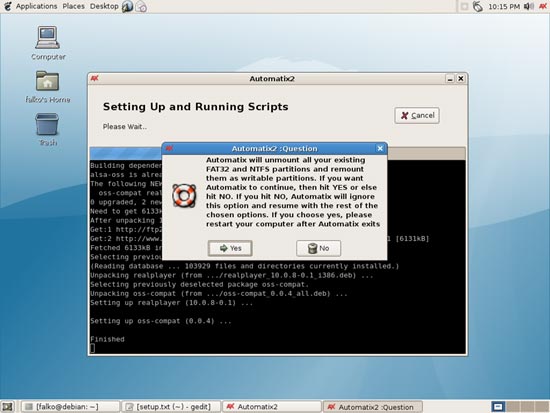
Task: Open the Places menu
Action: coord(73,6)
